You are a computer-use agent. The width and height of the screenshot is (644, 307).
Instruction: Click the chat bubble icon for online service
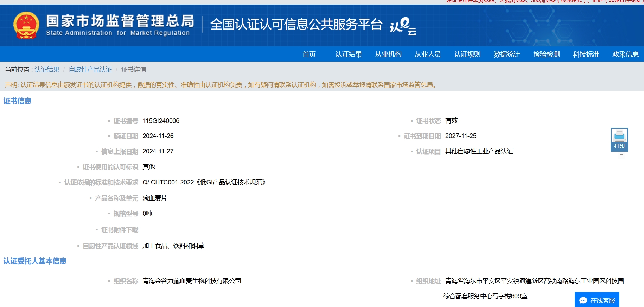583,300
